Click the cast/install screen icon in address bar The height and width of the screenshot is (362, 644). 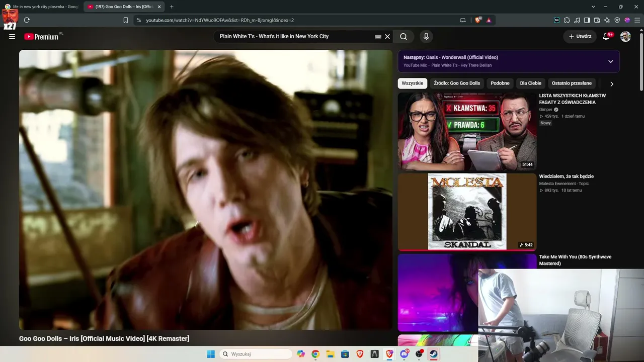tap(463, 20)
